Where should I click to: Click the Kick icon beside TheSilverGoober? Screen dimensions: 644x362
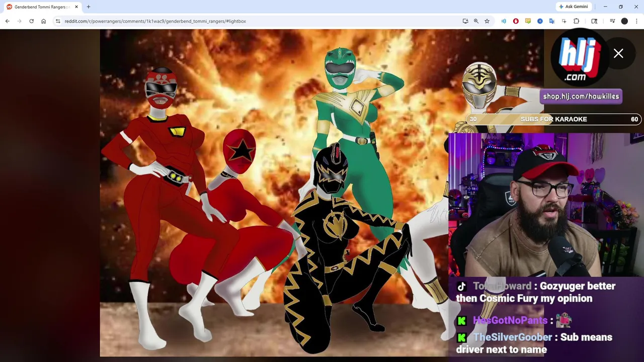[x=462, y=338]
